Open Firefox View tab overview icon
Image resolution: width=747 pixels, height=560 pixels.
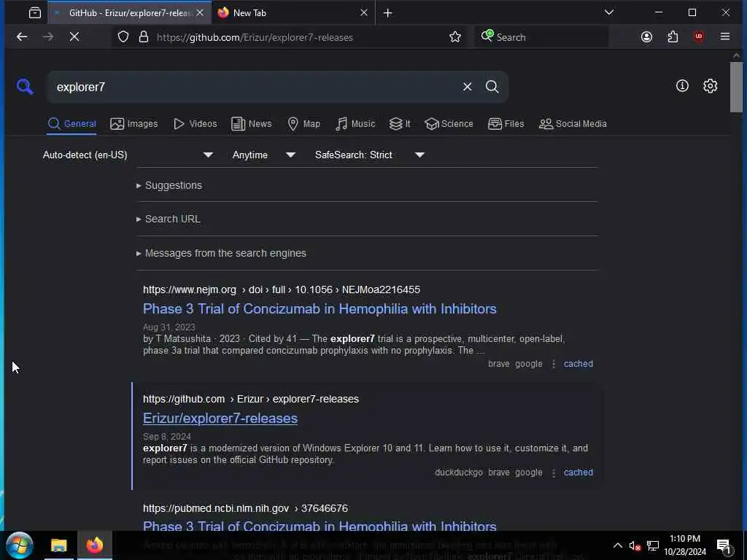point(35,13)
